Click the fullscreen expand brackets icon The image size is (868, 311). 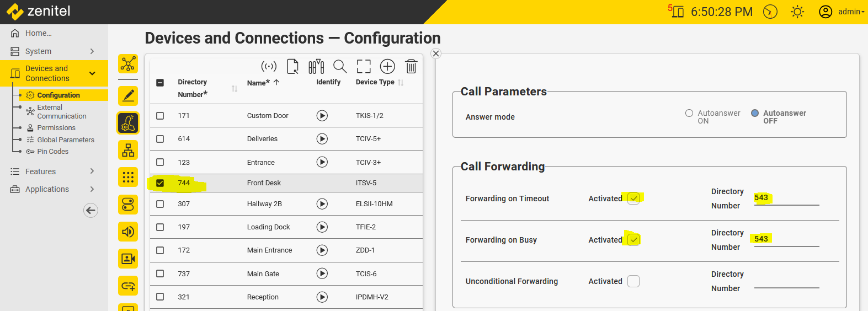364,67
